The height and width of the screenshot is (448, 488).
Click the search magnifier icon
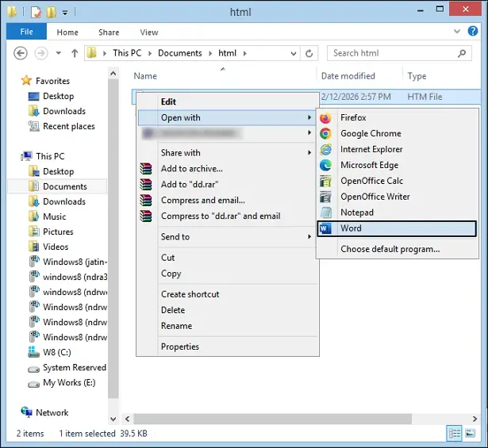click(x=462, y=53)
